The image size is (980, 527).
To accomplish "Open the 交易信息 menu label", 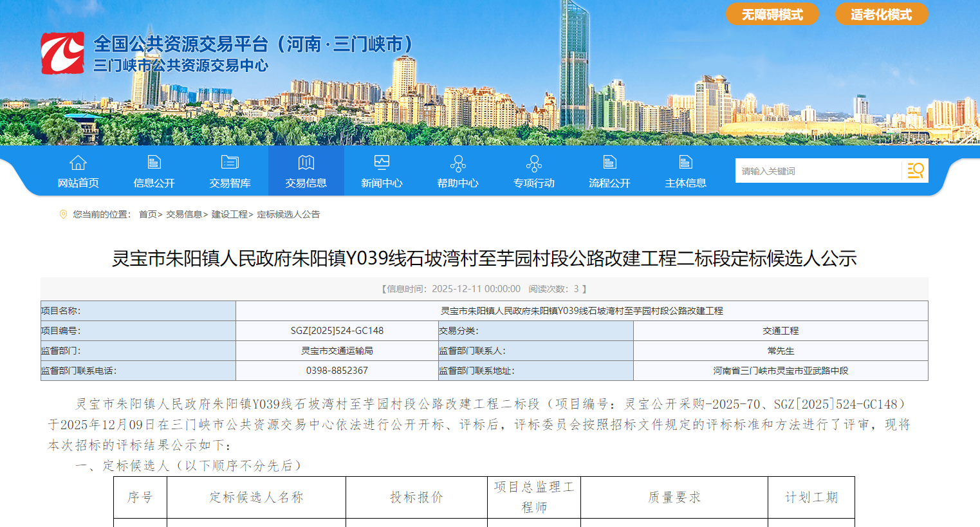I will 306,183.
